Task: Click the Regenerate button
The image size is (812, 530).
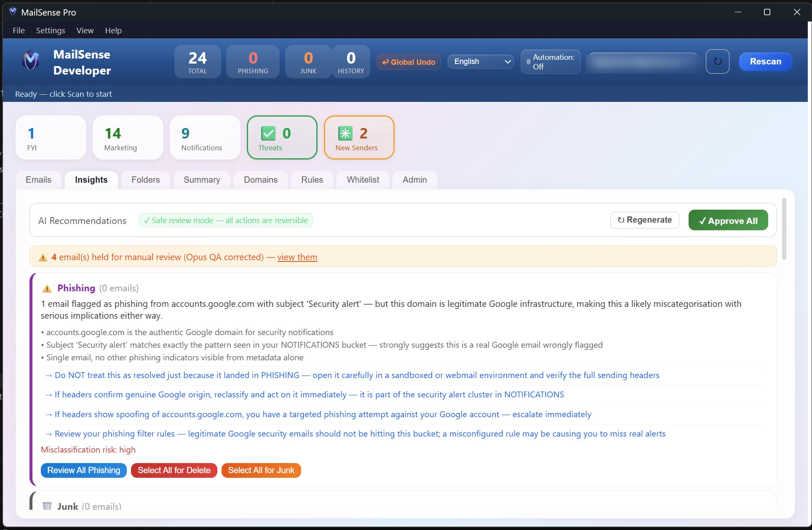Action: [x=644, y=220]
